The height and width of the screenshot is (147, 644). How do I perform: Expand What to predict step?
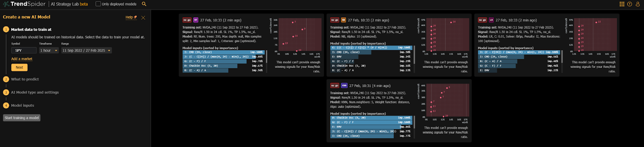25,79
